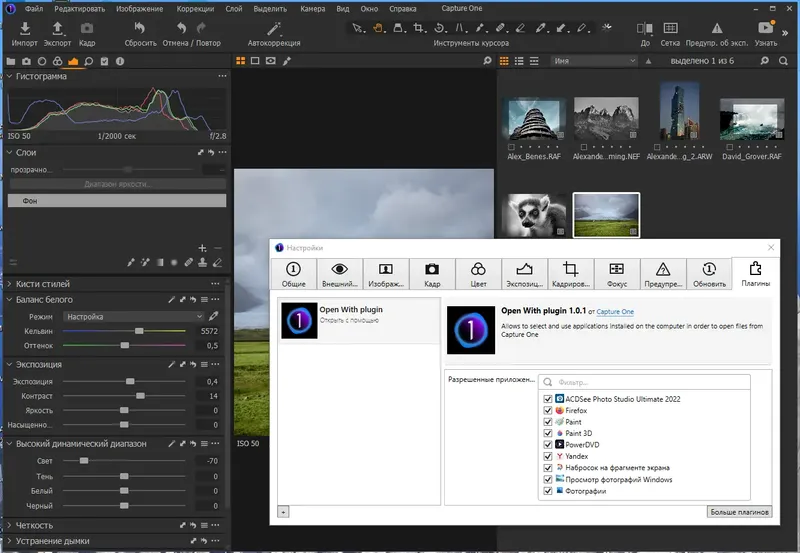Click the More plugins button
The width and height of the screenshot is (800, 553).
click(739, 512)
